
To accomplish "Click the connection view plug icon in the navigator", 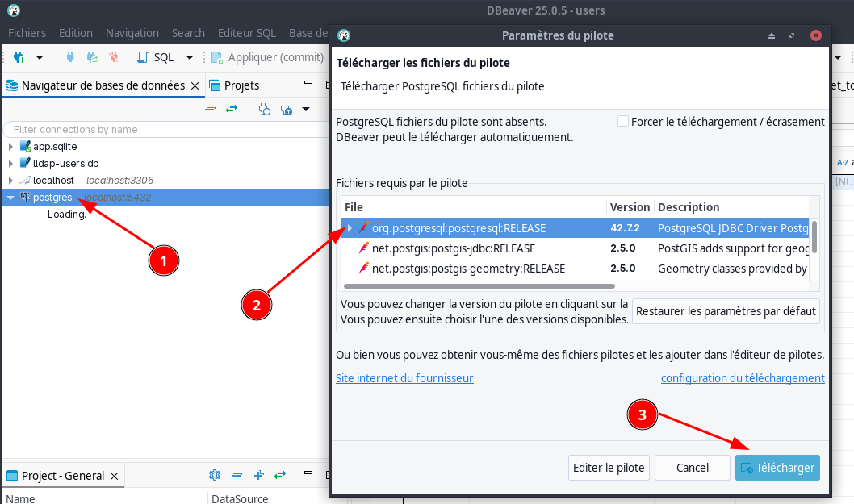I will click(265, 110).
